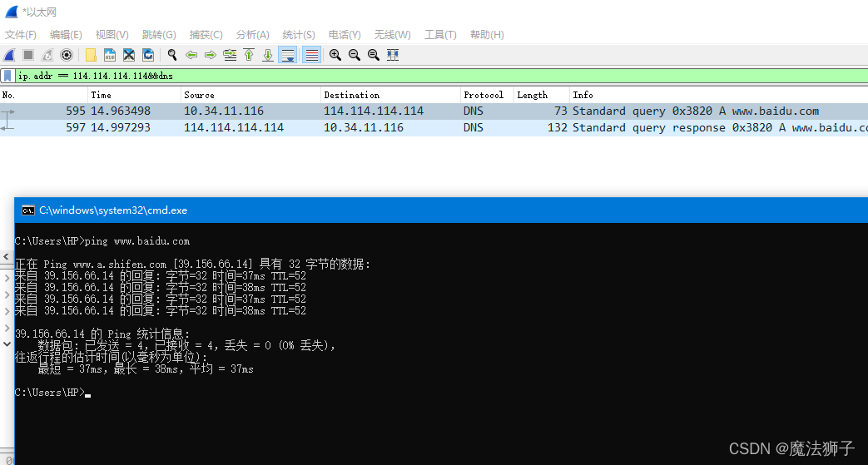Open the 统计(S) menu
The height and width of the screenshot is (465, 868).
(x=299, y=35)
